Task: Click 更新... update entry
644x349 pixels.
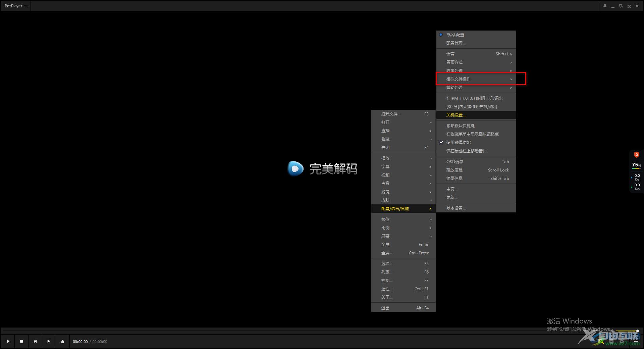Action: (x=476, y=197)
